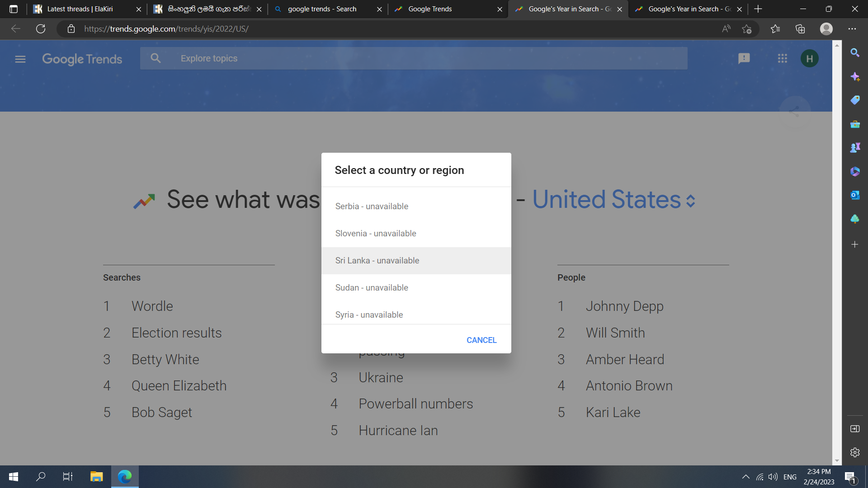Show hidden system tray icons
Viewport: 868px width, 488px height.
click(x=746, y=477)
